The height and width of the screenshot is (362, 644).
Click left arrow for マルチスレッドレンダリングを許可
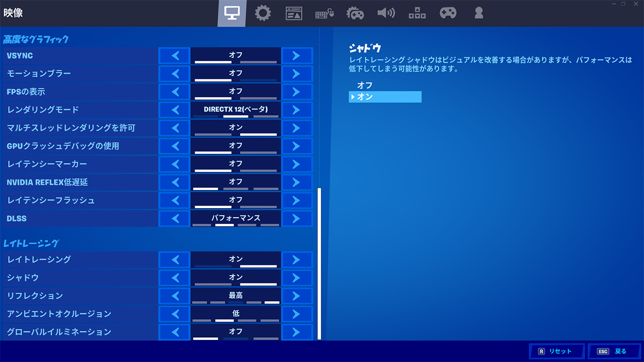(x=175, y=128)
